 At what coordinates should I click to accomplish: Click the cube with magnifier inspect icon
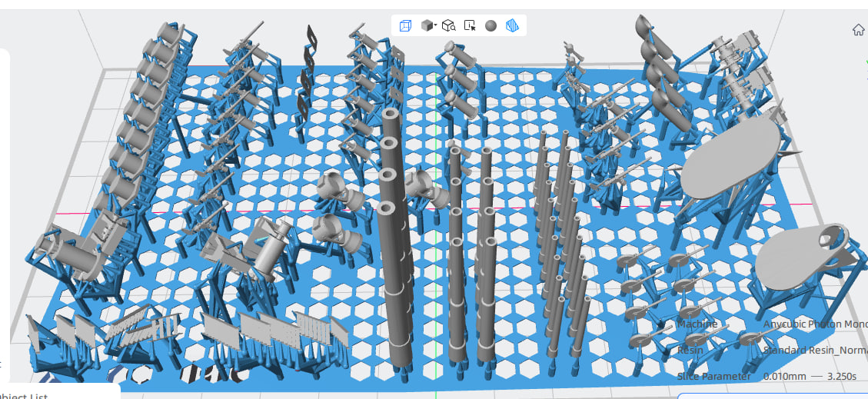(x=449, y=25)
